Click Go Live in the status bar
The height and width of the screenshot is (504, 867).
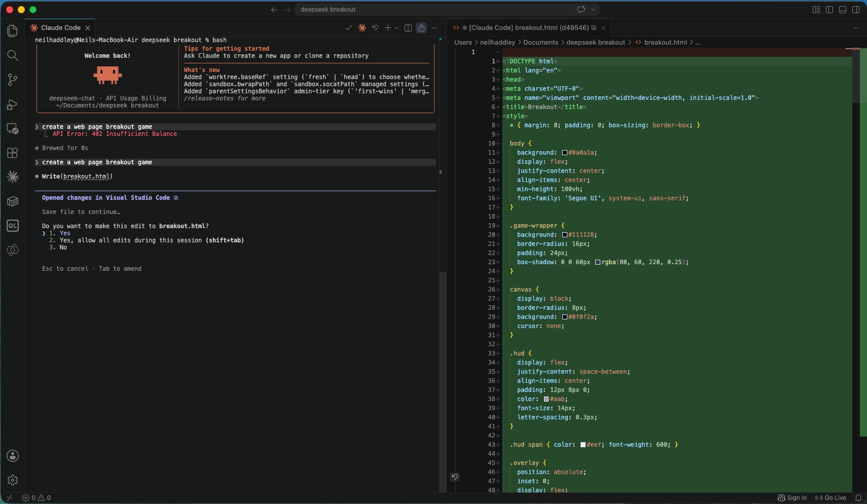tap(830, 498)
